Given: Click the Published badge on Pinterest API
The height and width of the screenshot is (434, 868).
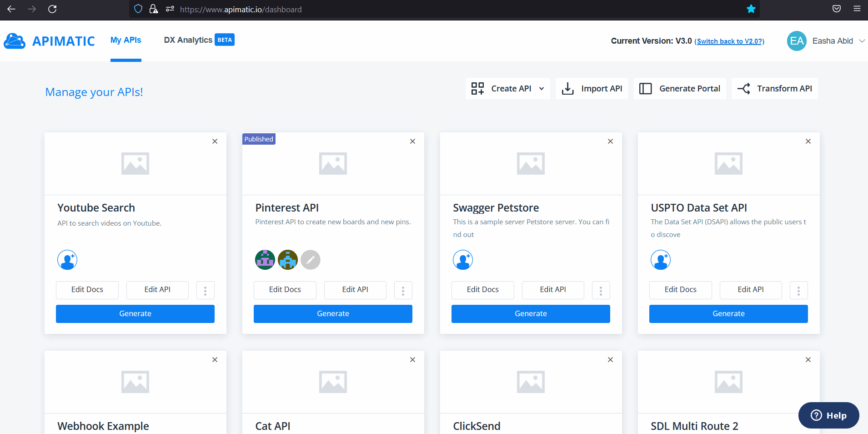Looking at the screenshot, I should click(258, 139).
